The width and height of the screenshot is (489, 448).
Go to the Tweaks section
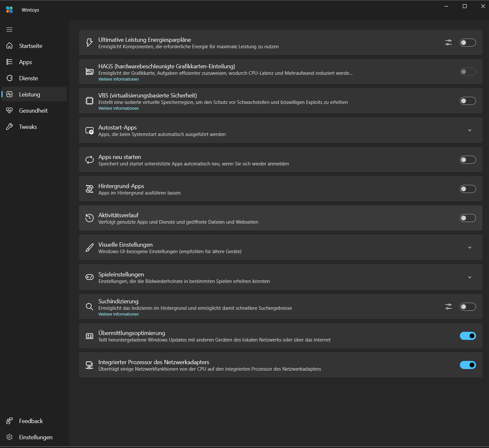(x=28, y=127)
